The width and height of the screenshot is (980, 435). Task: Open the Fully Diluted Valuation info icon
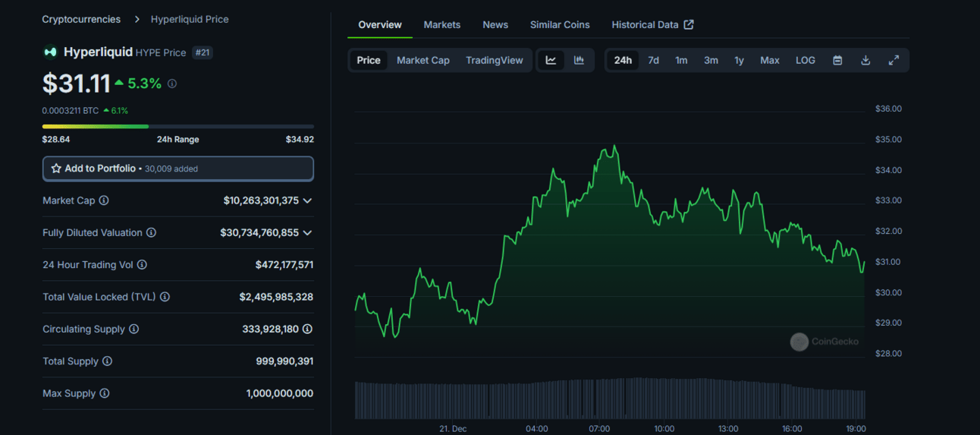(x=151, y=232)
